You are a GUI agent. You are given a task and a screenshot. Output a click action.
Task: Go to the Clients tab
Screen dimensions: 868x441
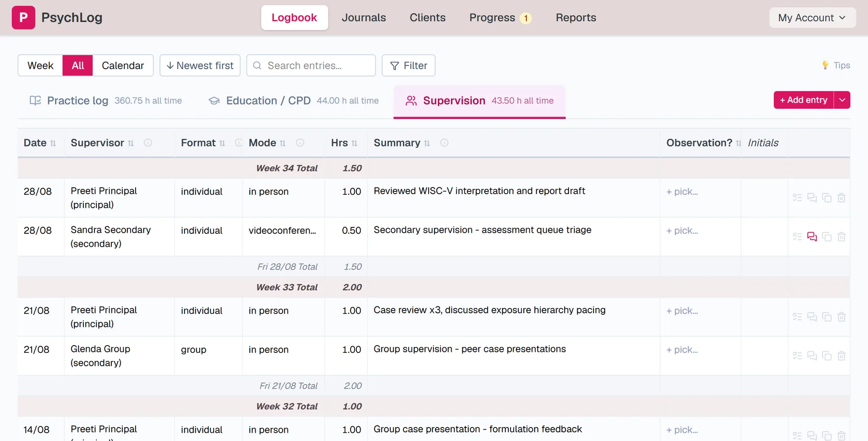[428, 17]
